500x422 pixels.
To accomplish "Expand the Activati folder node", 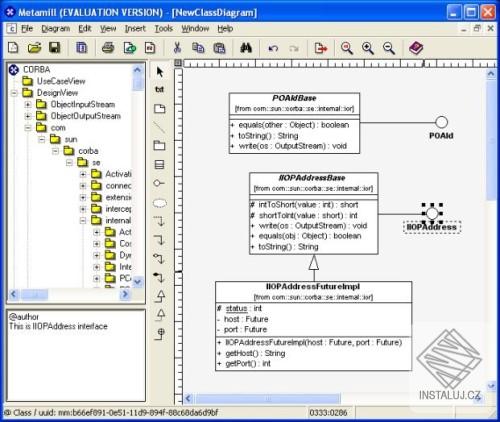I will 83,174.
